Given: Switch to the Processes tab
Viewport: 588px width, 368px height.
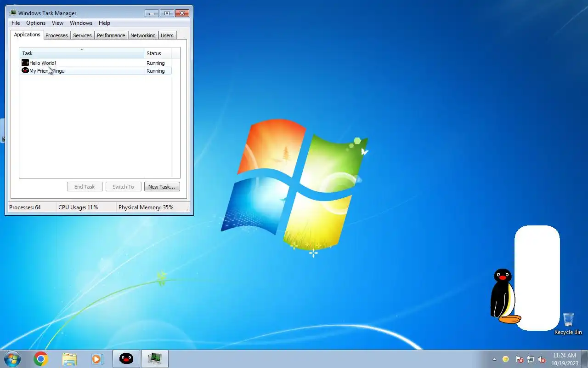Looking at the screenshot, I should coord(57,35).
